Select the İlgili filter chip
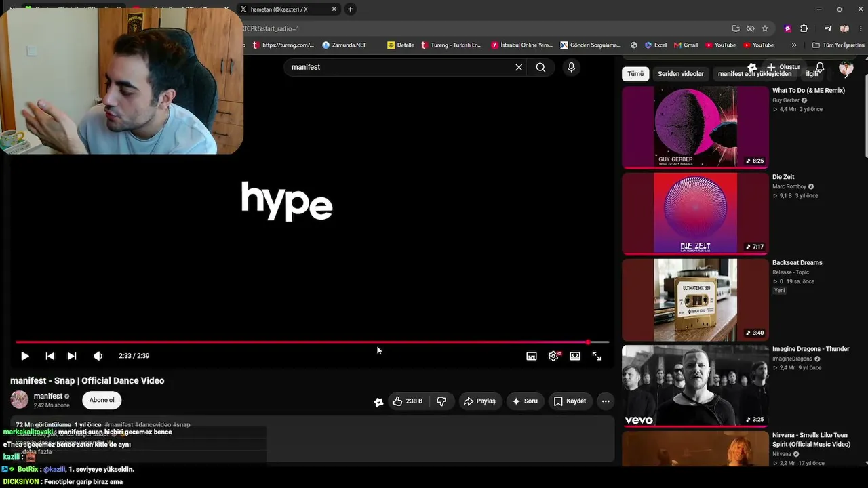 (x=812, y=74)
